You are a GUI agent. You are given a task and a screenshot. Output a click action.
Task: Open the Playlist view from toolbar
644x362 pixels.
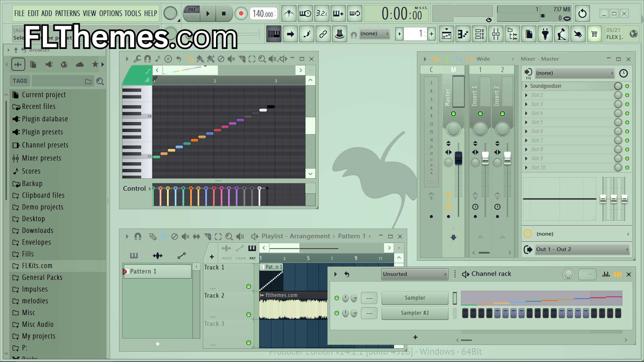446,34
